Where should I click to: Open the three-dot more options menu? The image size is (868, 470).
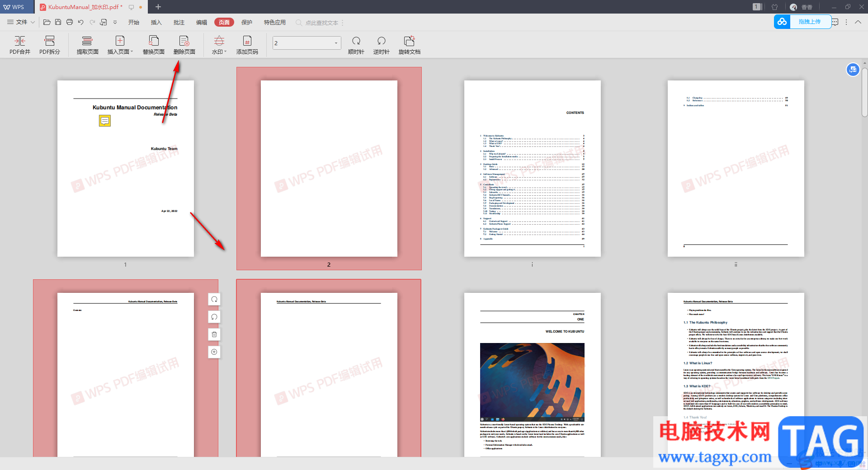pyautogui.click(x=846, y=22)
